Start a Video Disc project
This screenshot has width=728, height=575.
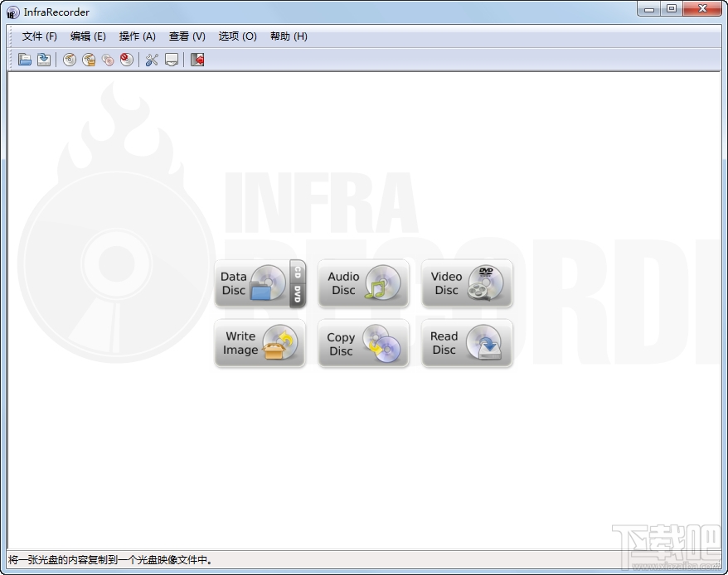coord(467,283)
